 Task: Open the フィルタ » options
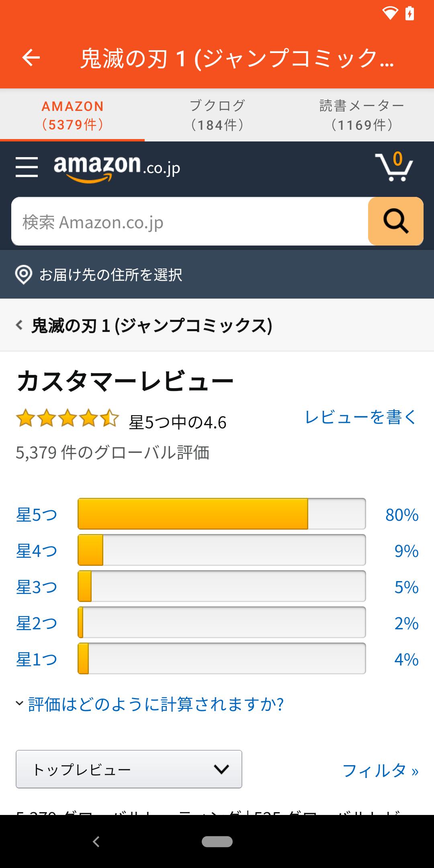pos(380,770)
